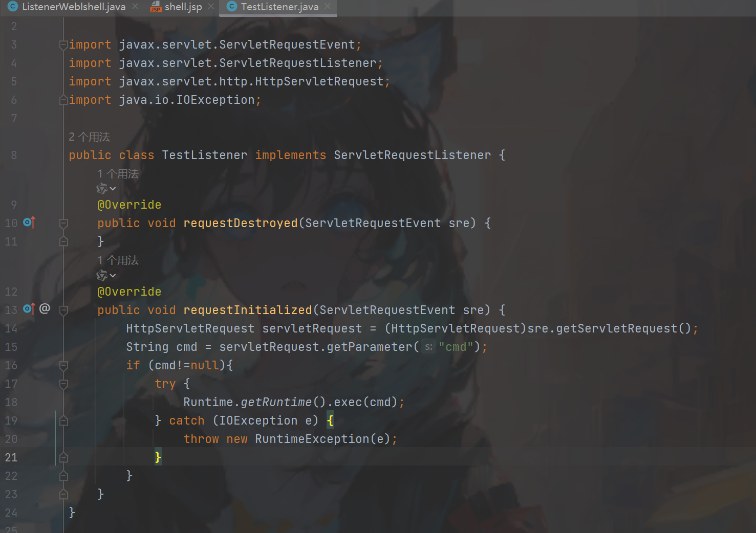Screen dimensions: 756x533
Task: Click the class icon on the TestListener.java tab
Action: tap(232, 7)
